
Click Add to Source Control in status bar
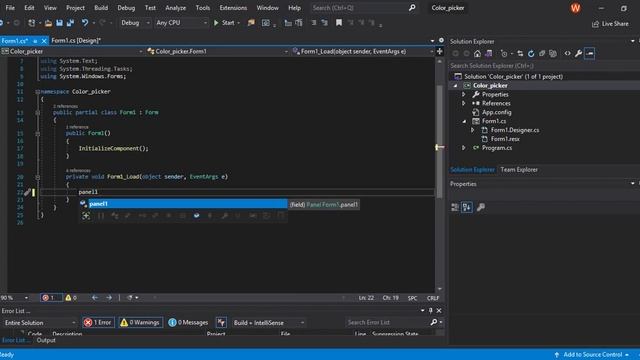tap(592, 355)
